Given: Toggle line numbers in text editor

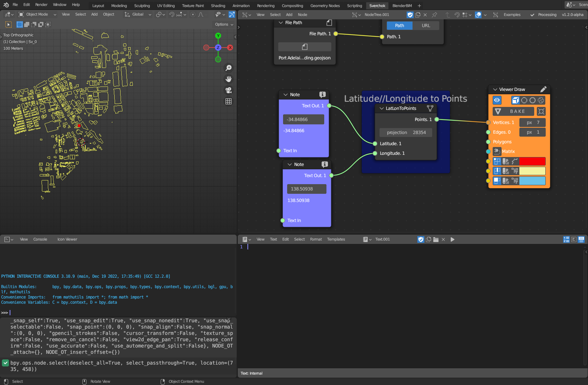Looking at the screenshot, I should pyautogui.click(x=566, y=239).
